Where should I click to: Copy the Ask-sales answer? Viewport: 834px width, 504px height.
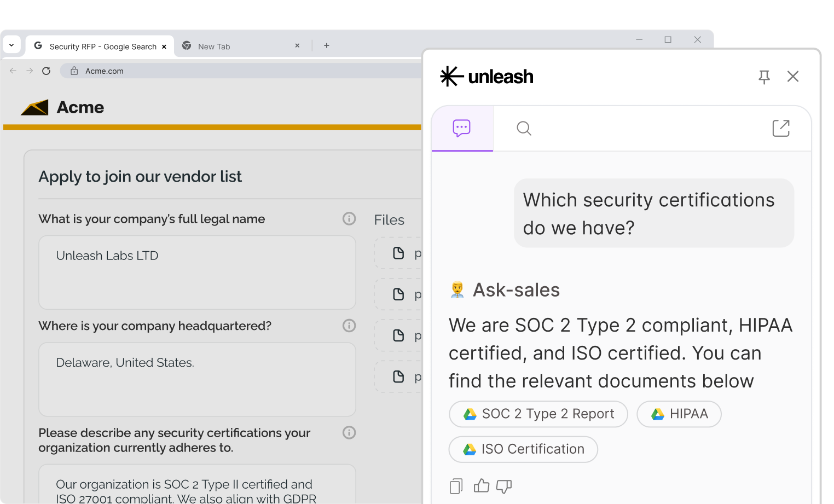click(x=456, y=486)
